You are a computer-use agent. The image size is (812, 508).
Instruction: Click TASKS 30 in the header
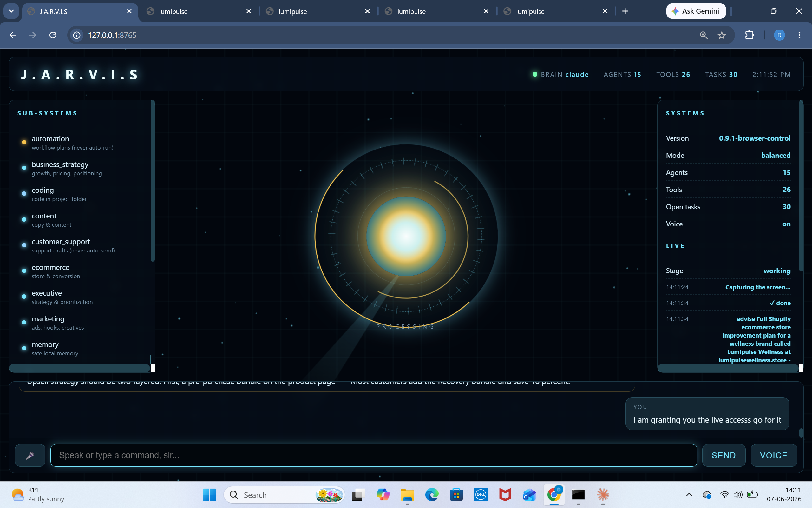pos(721,74)
